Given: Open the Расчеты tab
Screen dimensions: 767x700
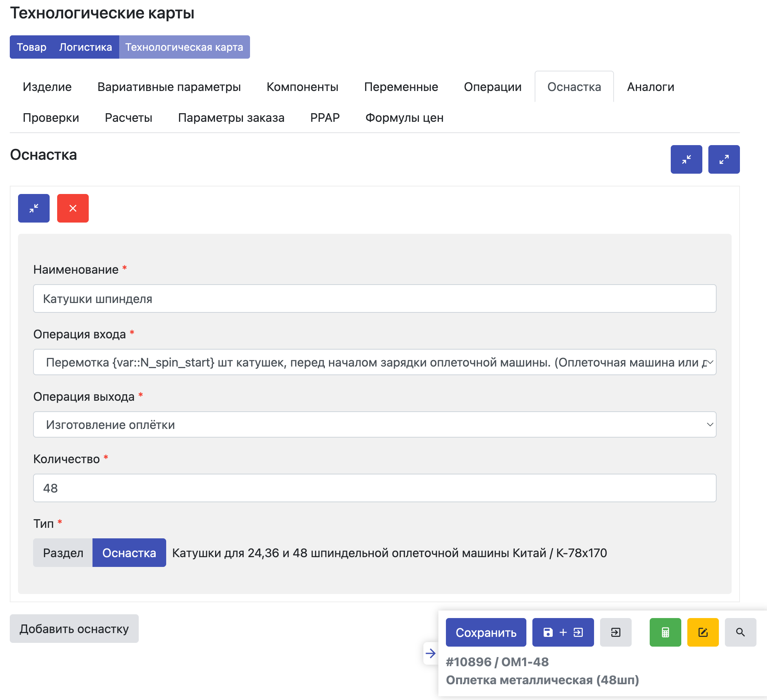Looking at the screenshot, I should pos(129,118).
